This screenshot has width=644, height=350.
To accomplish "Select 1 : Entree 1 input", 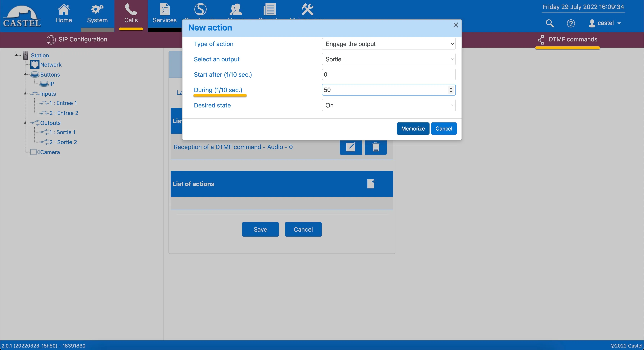I will pos(63,103).
